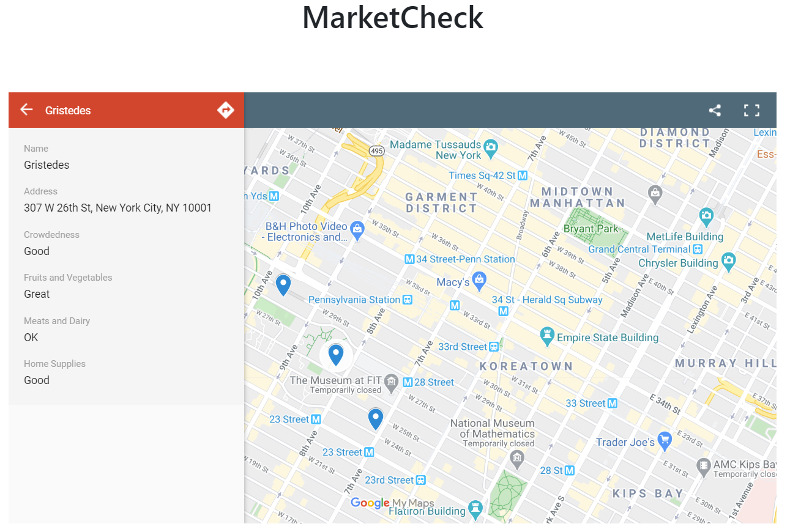Image resolution: width=790 pixels, height=532 pixels.
Task: Click the Home Supplies value Good
Action: tap(37, 380)
